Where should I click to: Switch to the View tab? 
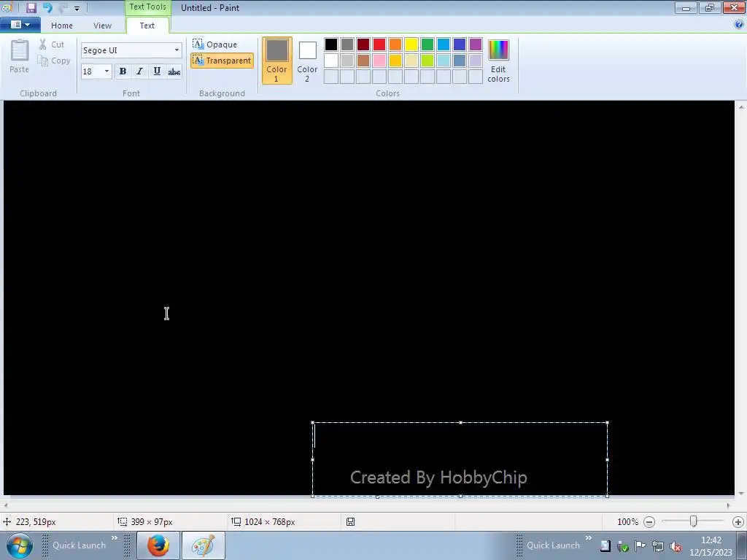pyautogui.click(x=102, y=26)
